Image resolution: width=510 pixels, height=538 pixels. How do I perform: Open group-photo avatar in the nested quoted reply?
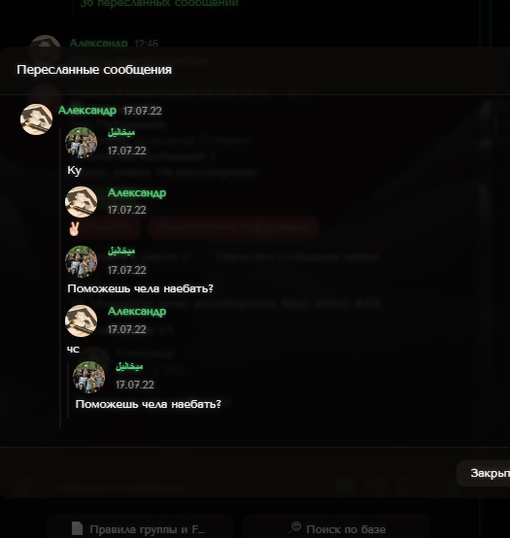pos(89,377)
